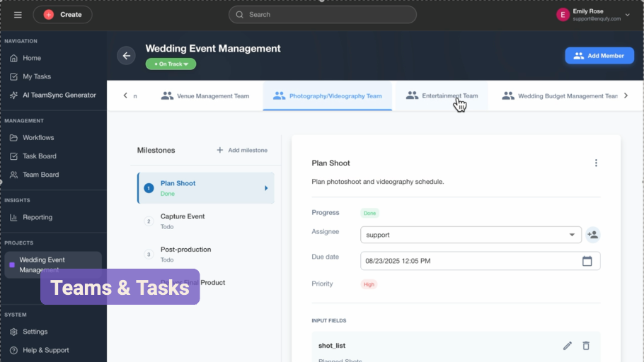644x362 pixels.
Task: Click the High priority badge
Action: pos(369,284)
